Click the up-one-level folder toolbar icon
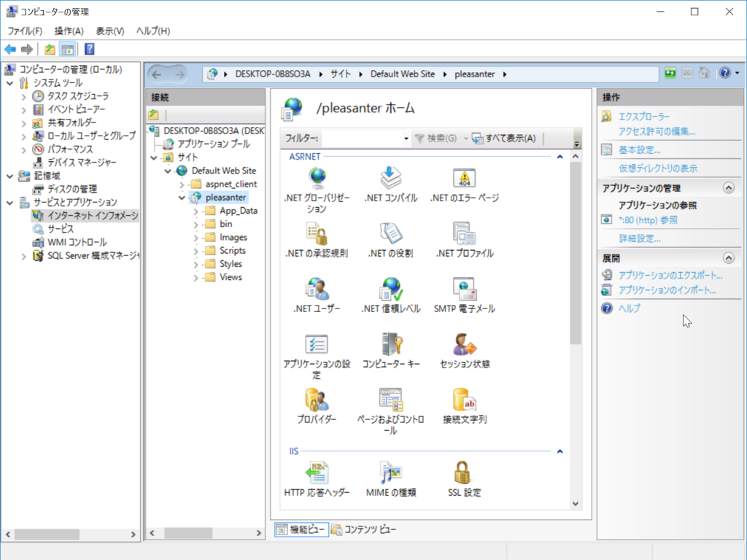This screenshot has width=747, height=560. pos(50,49)
